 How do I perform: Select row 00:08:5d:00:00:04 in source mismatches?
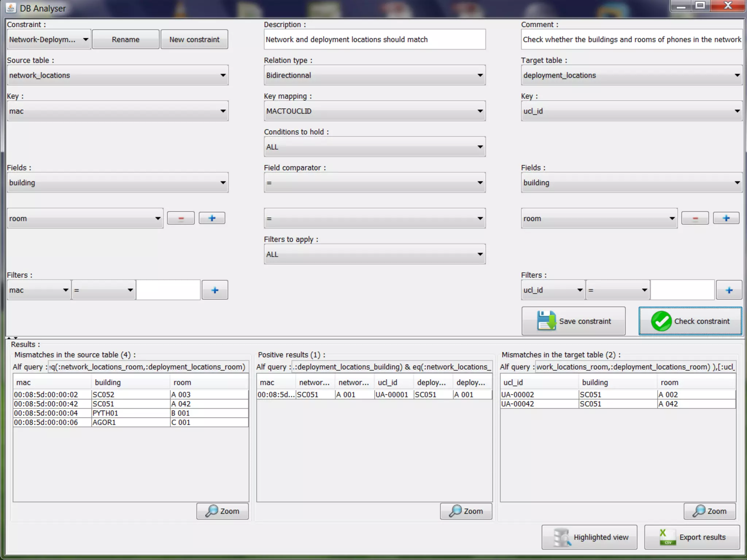click(46, 413)
